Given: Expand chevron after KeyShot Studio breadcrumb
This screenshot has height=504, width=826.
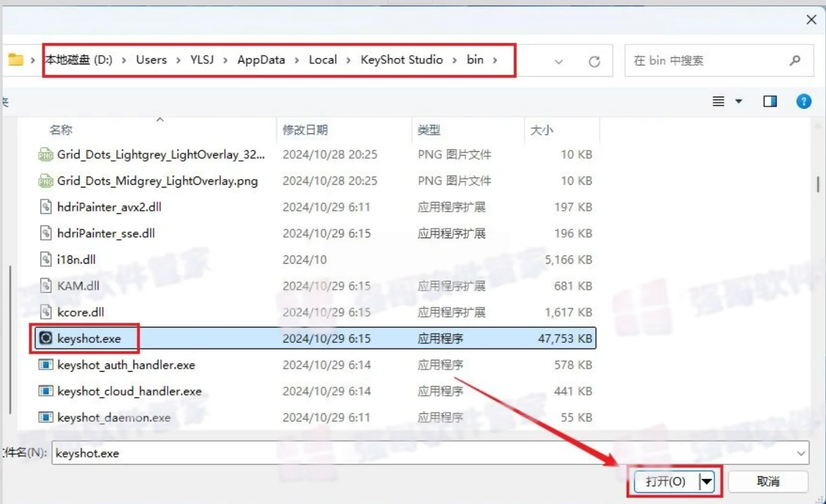Looking at the screenshot, I should [x=454, y=60].
